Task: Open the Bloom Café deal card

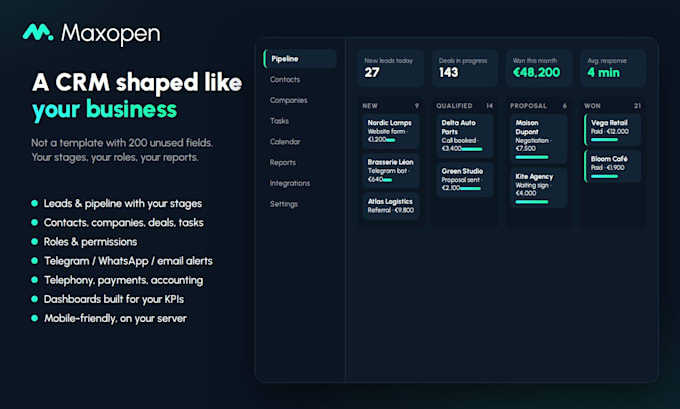Action: 613,166
